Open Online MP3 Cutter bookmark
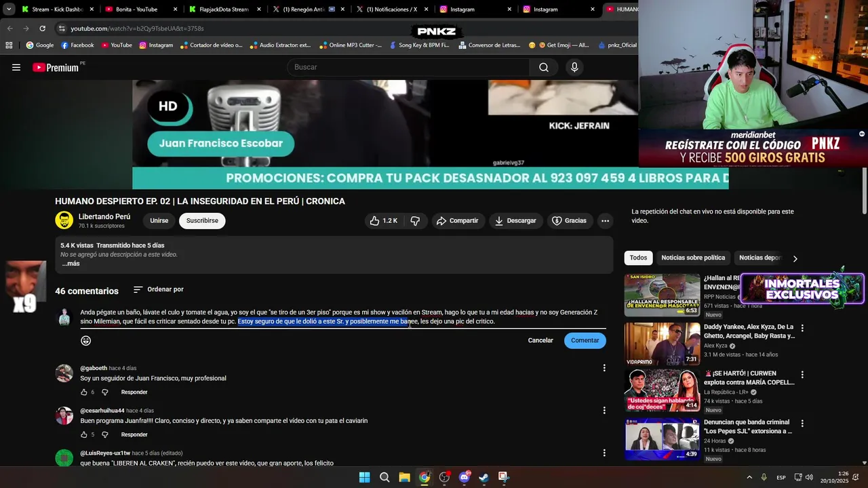The image size is (868, 488). pos(351,45)
